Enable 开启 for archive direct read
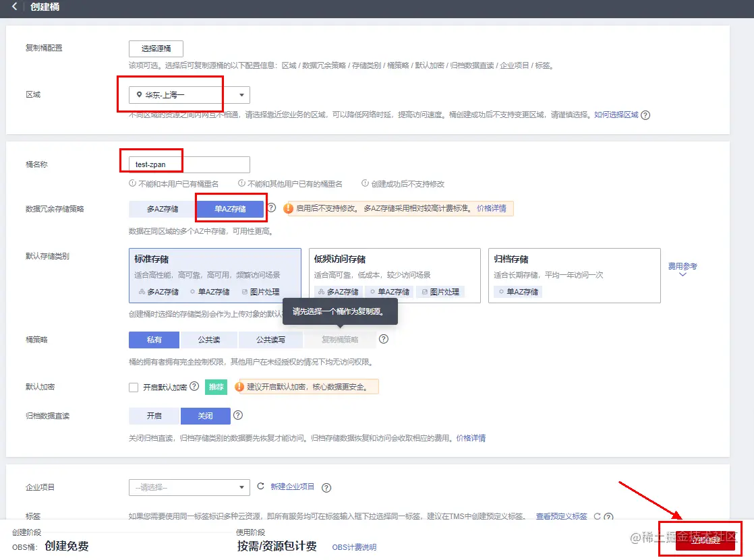 point(153,416)
